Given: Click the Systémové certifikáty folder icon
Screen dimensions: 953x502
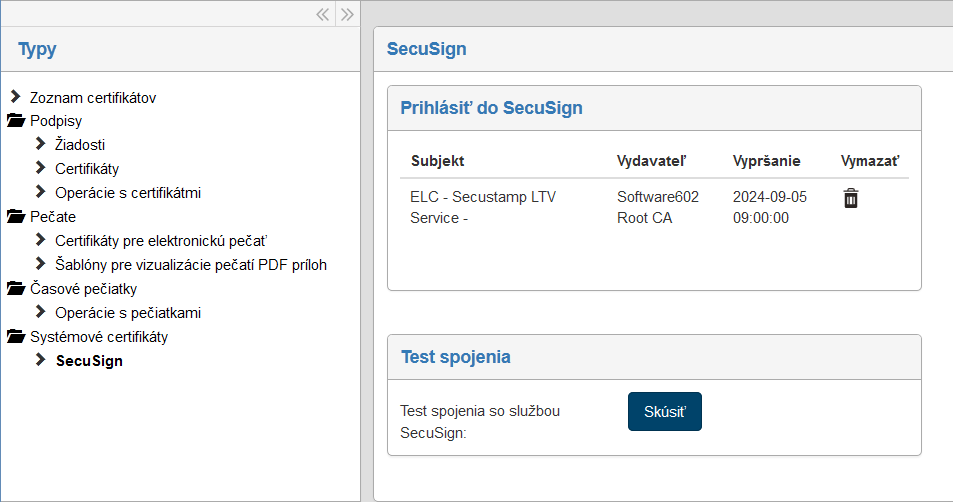Looking at the screenshot, I should [15, 337].
